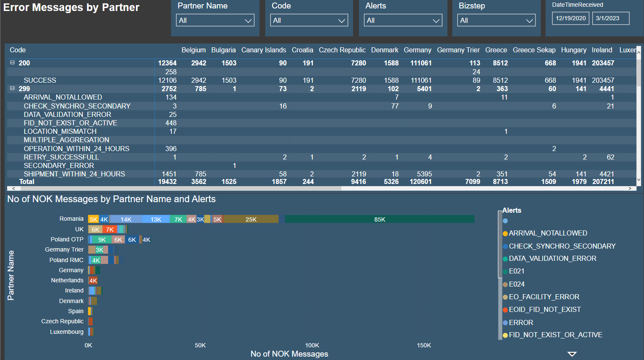Select EOID_FID_NOT_EXIST legend entry

point(542,309)
